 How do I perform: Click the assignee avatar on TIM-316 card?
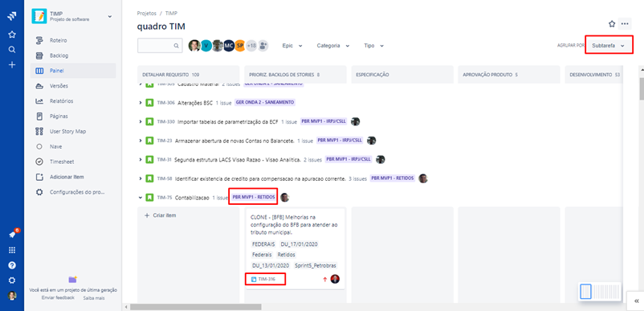tap(335, 279)
